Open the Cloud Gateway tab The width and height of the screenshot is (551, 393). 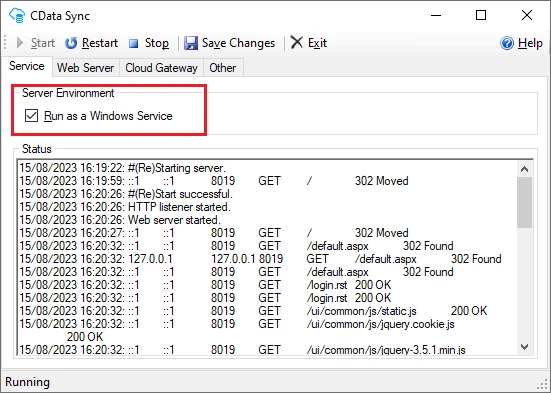coord(161,68)
